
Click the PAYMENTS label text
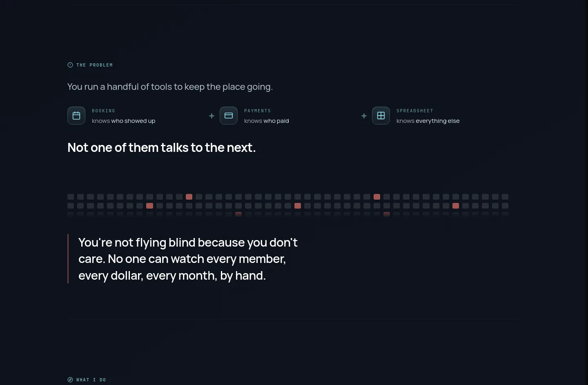tap(257, 111)
